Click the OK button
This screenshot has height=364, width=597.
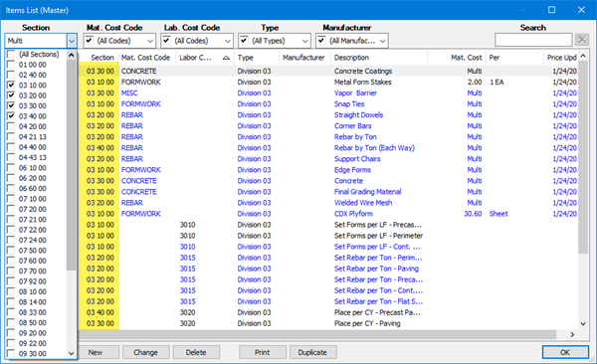[565, 352]
